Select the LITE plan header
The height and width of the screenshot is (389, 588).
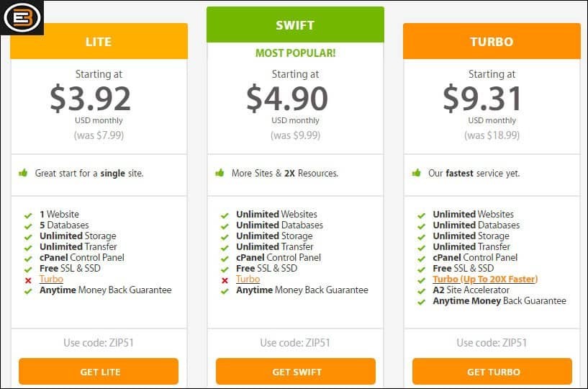(x=99, y=41)
